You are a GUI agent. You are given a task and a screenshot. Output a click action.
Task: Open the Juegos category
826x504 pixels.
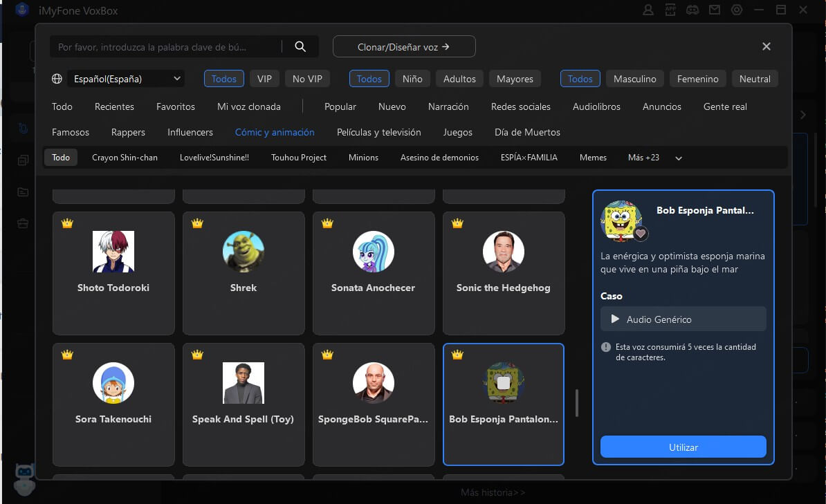(458, 132)
